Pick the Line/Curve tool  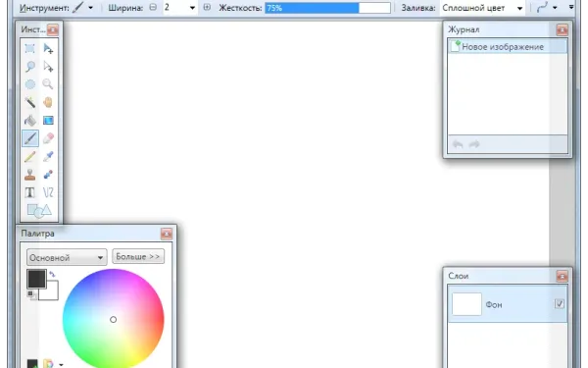48,192
